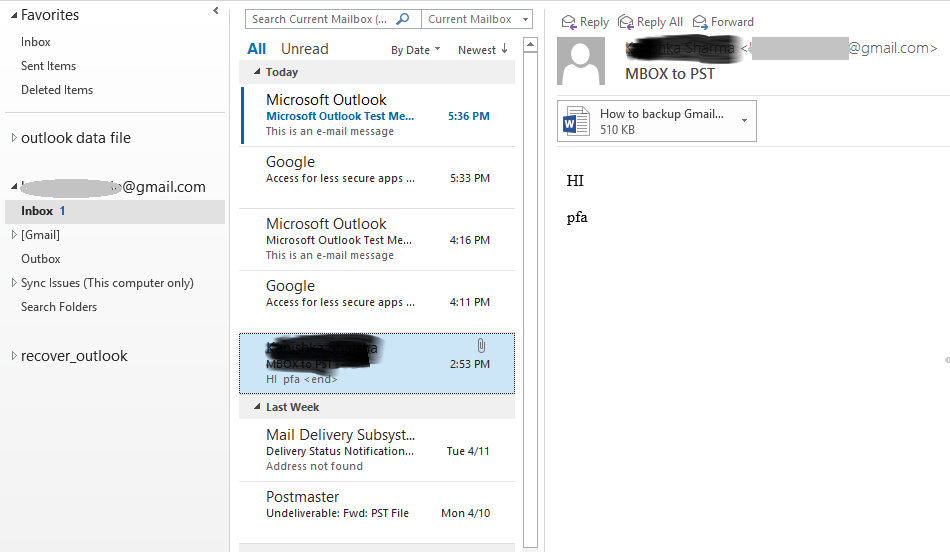950x552 pixels.
Task: Open the 5:33 PM Google email
Action: click(x=378, y=178)
